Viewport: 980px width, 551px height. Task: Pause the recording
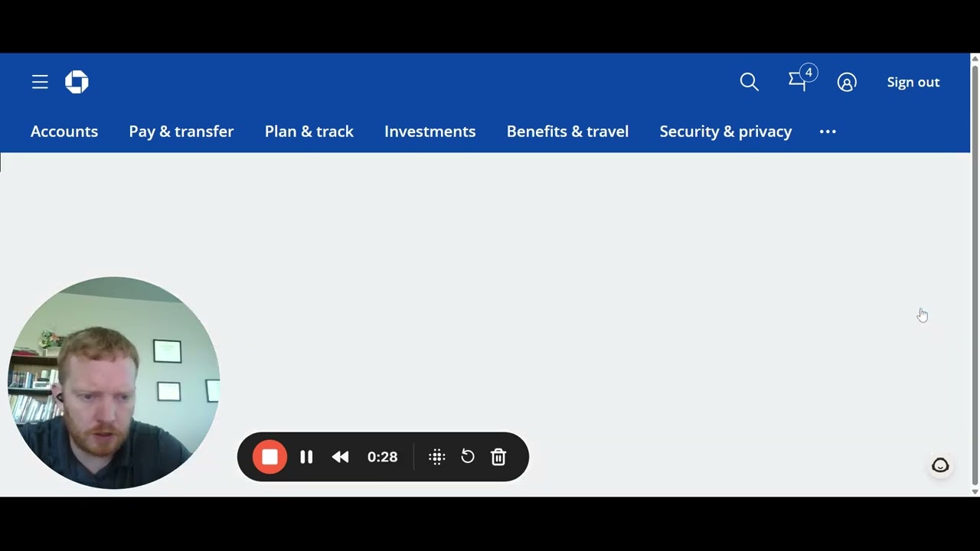(306, 457)
